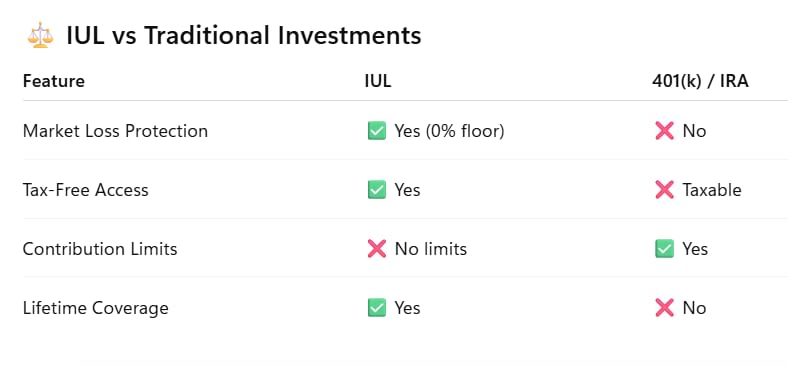Click the Lifetime Coverage row label
This screenshot has height=366, width=788.
click(x=95, y=308)
